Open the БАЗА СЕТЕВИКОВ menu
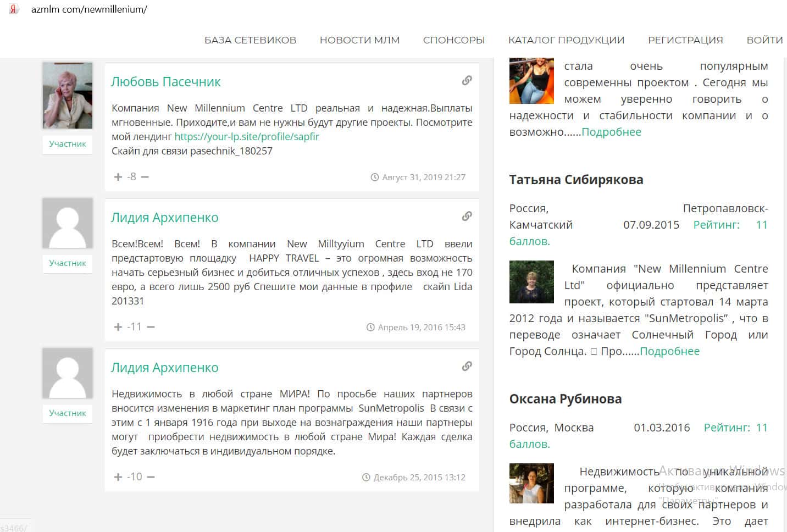The image size is (787, 532). point(250,40)
